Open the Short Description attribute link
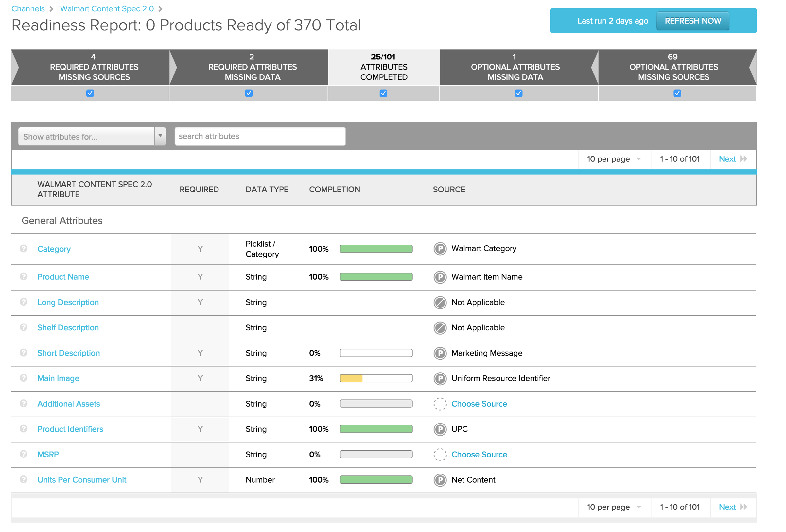Viewport: 786px width, 532px height. [x=69, y=353]
